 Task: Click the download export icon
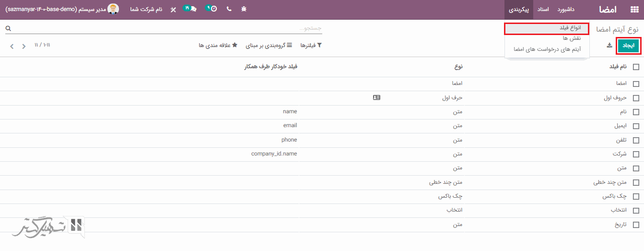point(609,45)
